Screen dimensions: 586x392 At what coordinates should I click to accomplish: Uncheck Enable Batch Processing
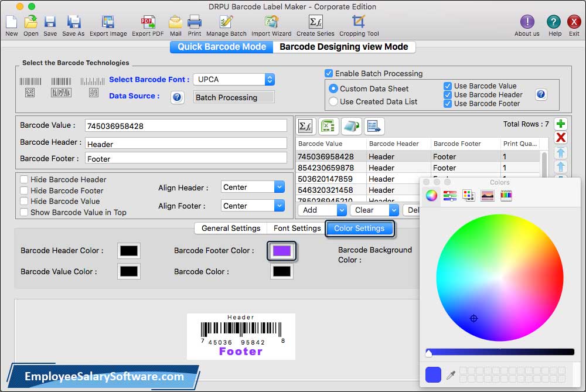(329, 73)
